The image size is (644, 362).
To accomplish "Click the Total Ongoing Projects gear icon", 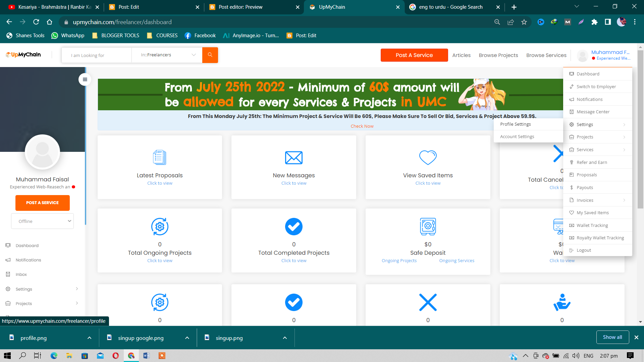I will tap(160, 227).
